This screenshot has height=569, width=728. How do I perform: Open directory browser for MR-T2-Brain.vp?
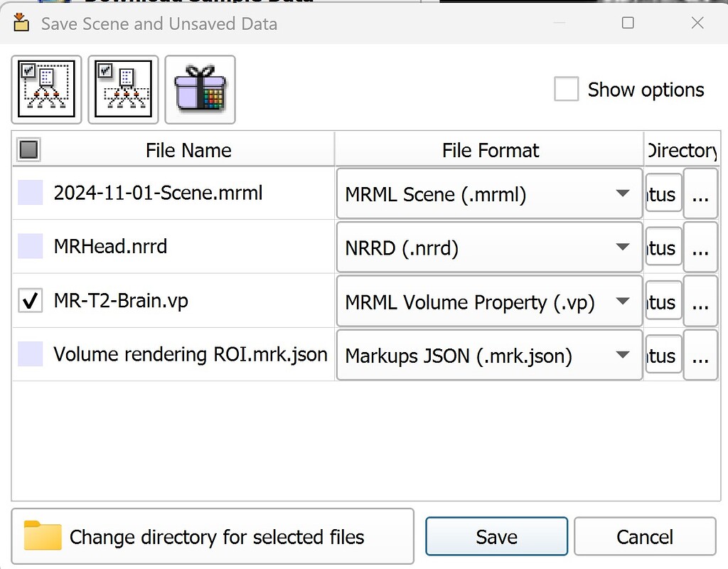(700, 301)
